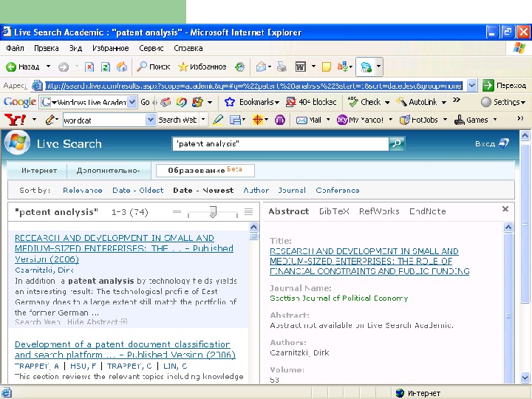
Task: Click the History icon in toolbar
Action: click(x=240, y=66)
